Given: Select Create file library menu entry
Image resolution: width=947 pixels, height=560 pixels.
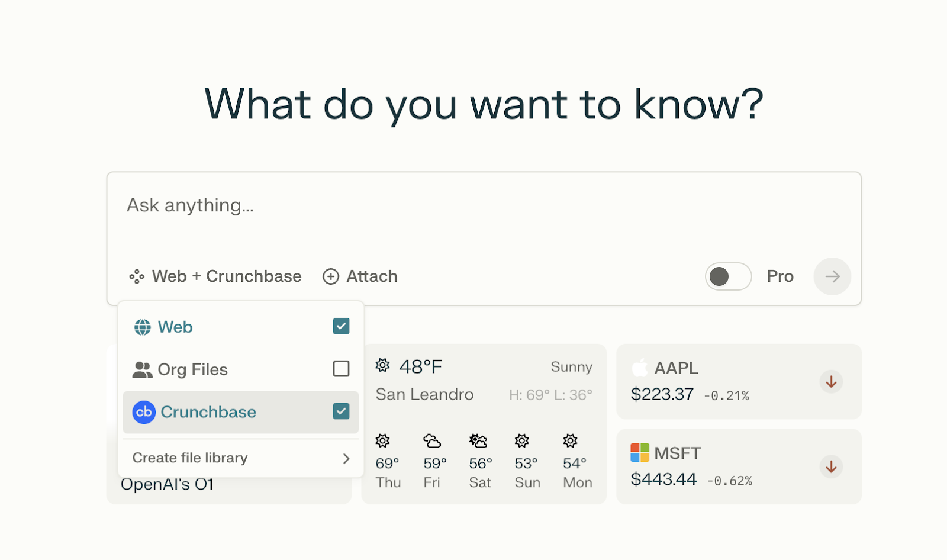Looking at the screenshot, I should [x=190, y=458].
